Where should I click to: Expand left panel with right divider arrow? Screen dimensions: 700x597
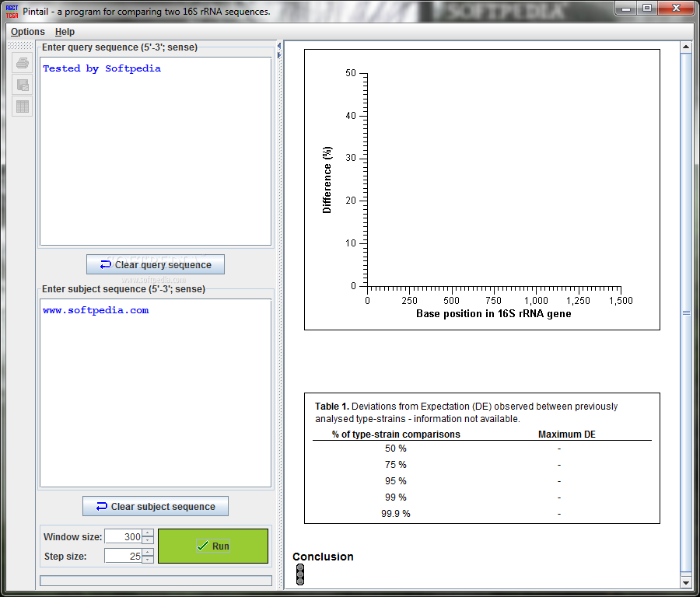click(279, 55)
